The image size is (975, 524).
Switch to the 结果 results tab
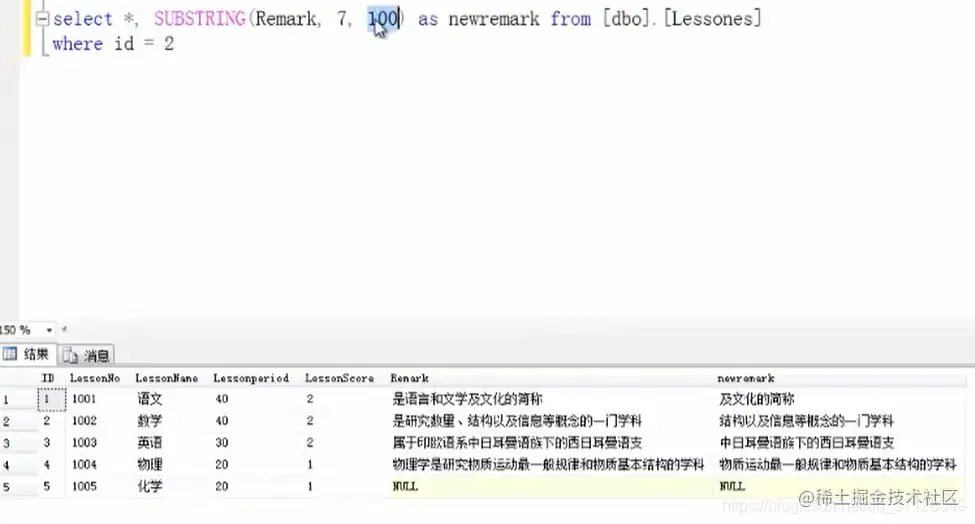click(x=27, y=354)
